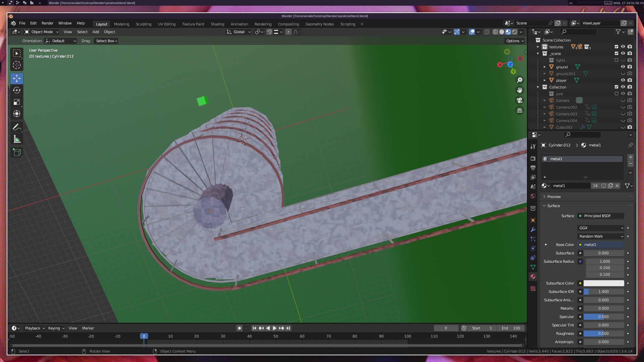Expand the Preview panel
The image size is (644, 362).
554,197
